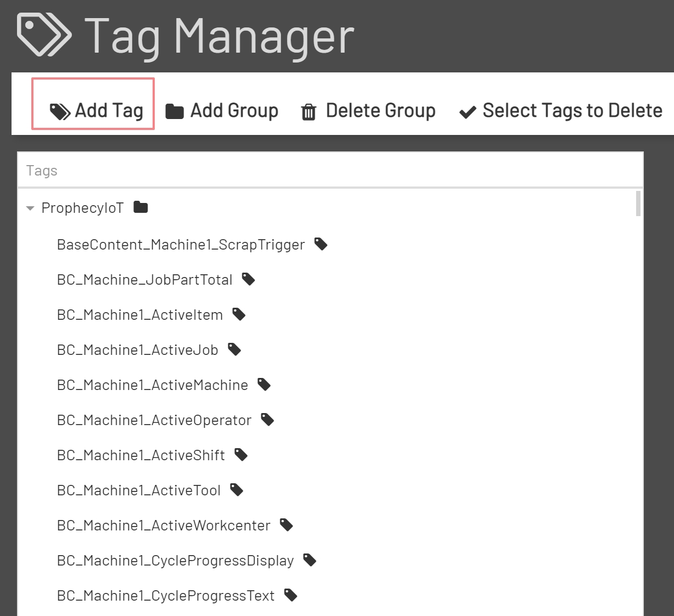Click the tag icon beside BC_Machine1_ActiveJob
Image resolution: width=674 pixels, height=616 pixels.
coord(234,349)
